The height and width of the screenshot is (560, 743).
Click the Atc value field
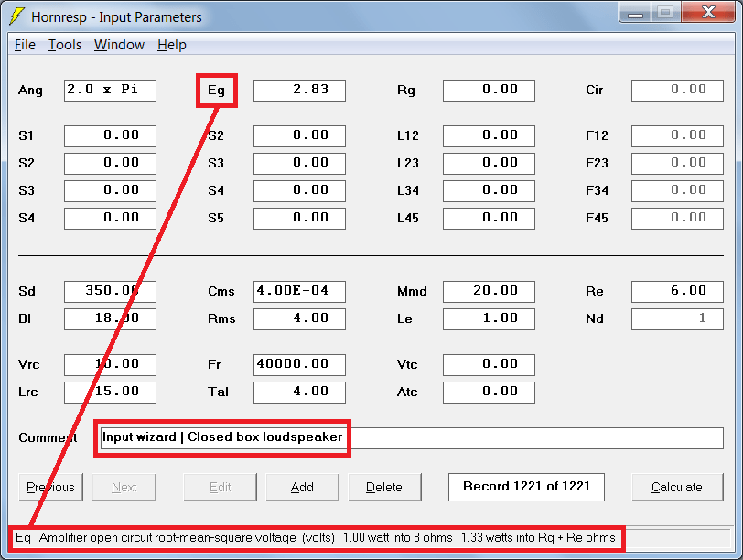(x=489, y=393)
